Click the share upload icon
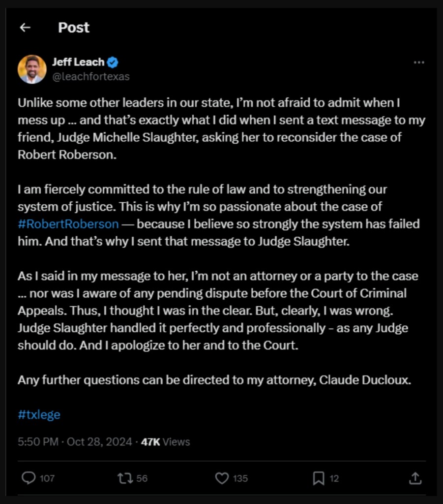The image size is (443, 504). pyautogui.click(x=415, y=478)
